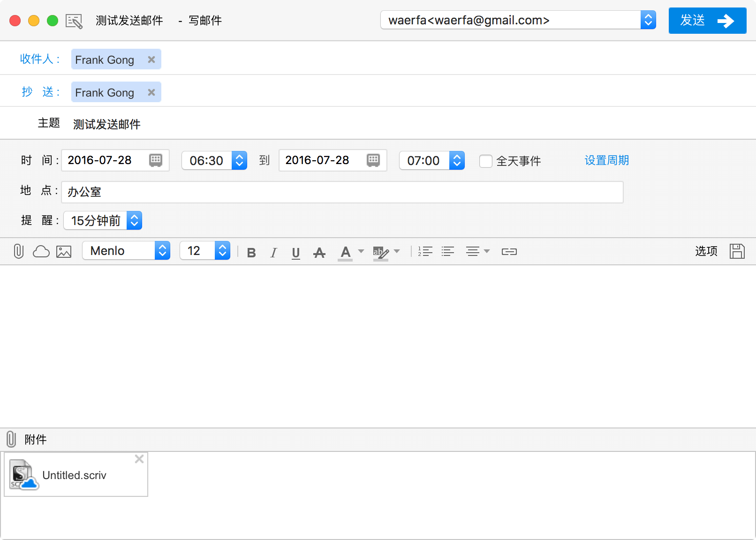Screen dimensions: 756x540
Task: Click the 主题 subject field
Action: (x=413, y=124)
